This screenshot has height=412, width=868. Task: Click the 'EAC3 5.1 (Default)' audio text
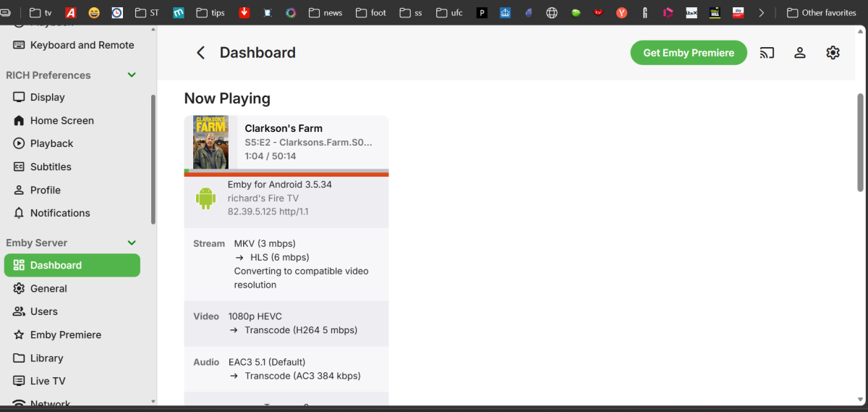(267, 362)
